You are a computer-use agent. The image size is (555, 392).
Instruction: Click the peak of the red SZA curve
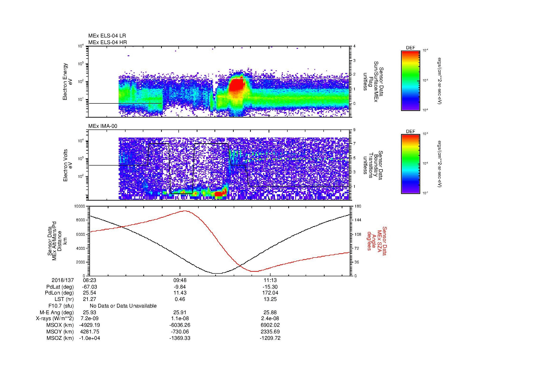point(185,211)
